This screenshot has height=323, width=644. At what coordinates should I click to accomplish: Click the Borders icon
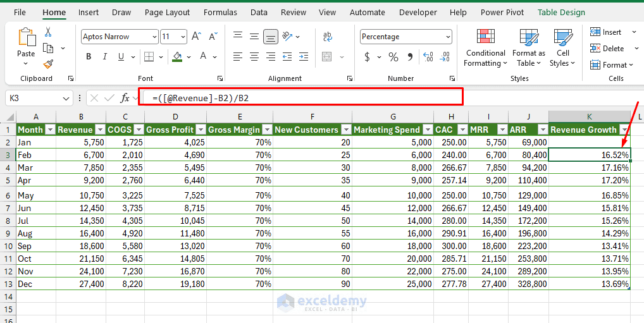149,57
